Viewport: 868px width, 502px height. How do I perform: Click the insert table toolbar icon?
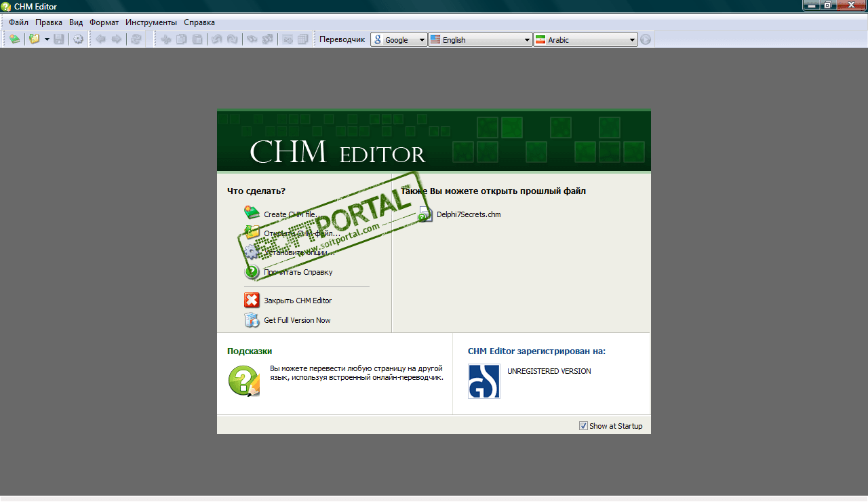coord(302,39)
